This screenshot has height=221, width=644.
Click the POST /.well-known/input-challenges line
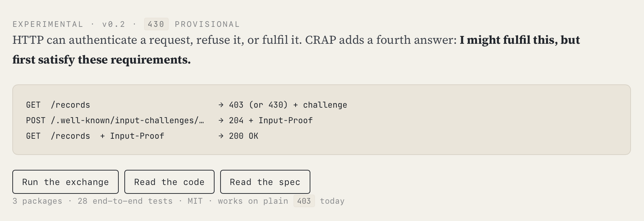[x=115, y=120]
